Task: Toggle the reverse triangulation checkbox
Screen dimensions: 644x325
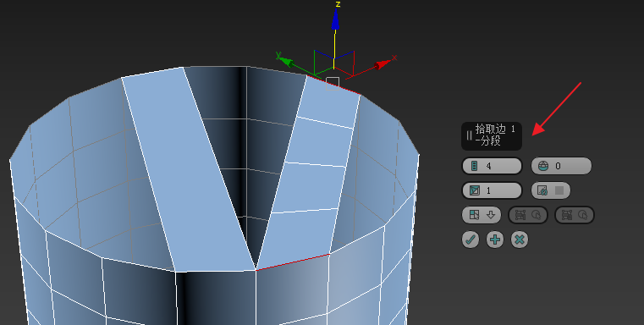Action: pyautogui.click(x=559, y=190)
